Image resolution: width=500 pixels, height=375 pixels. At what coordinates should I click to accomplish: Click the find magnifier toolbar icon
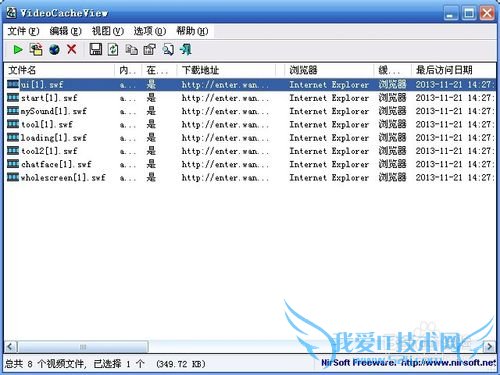168,50
